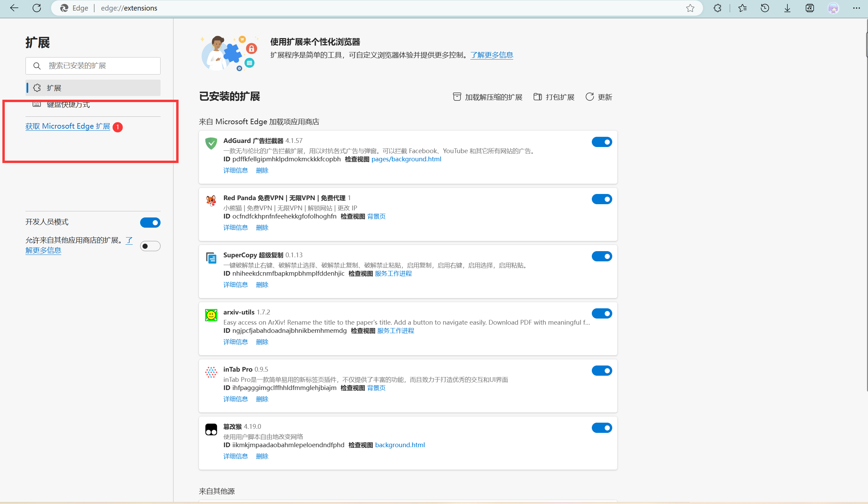Click 获取 Microsoft Edge 扩展 link

(x=68, y=126)
